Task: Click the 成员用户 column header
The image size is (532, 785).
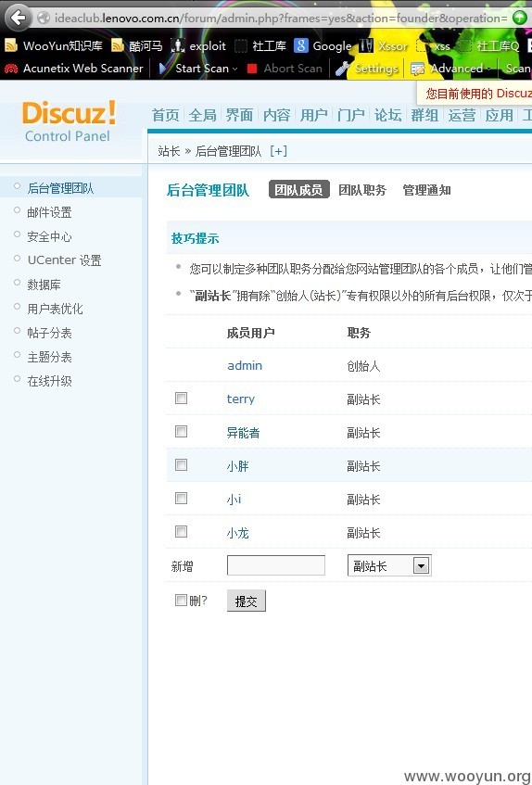Action: (x=251, y=333)
